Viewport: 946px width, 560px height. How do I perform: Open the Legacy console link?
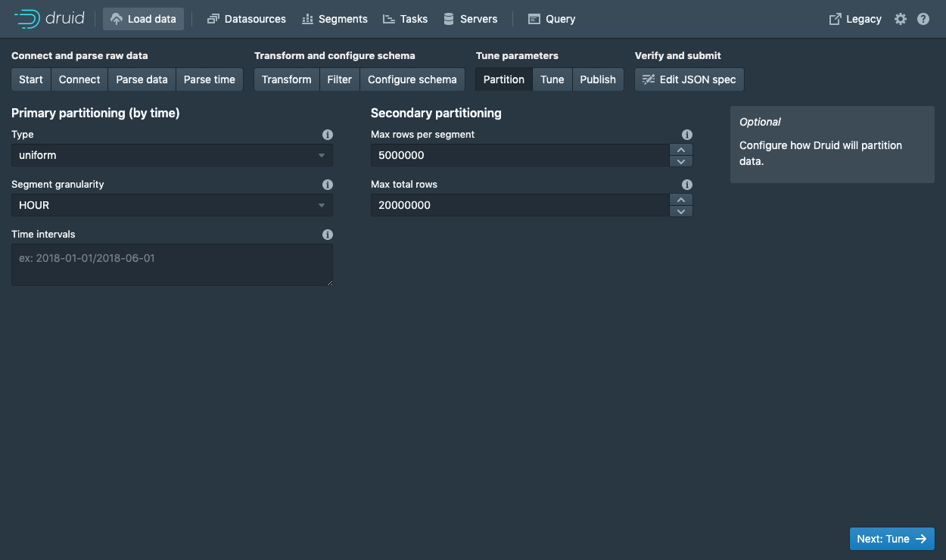855,19
